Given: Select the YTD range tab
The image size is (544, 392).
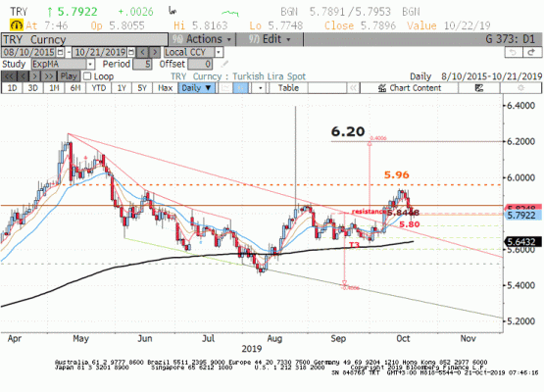Looking at the screenshot, I should coord(99,88).
